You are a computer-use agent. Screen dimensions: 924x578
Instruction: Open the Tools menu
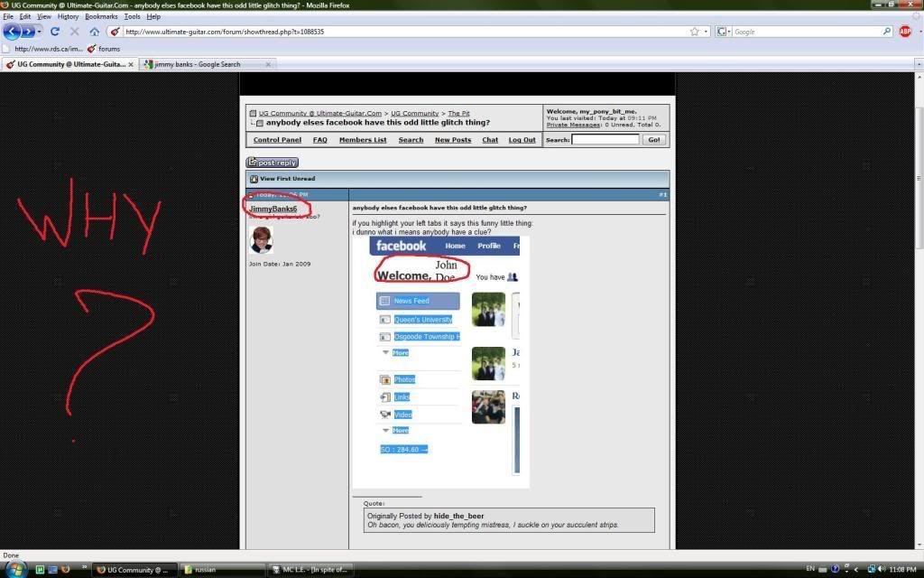click(x=132, y=16)
